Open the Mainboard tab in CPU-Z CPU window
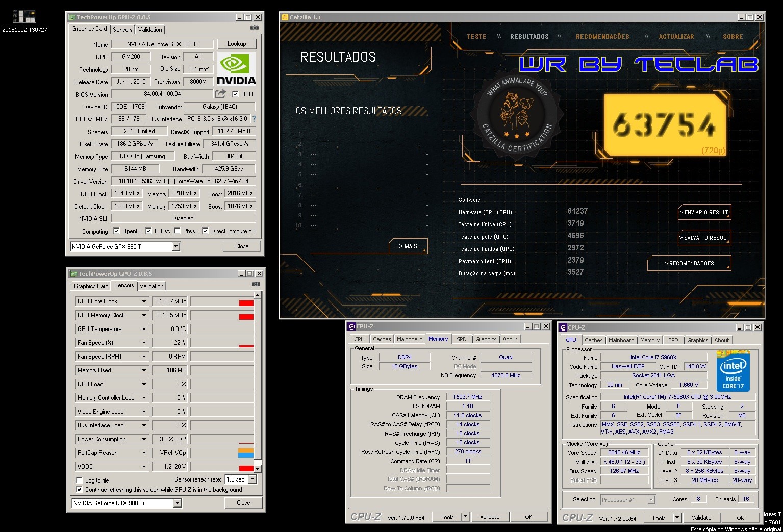This screenshot has width=783, height=532. (x=621, y=340)
